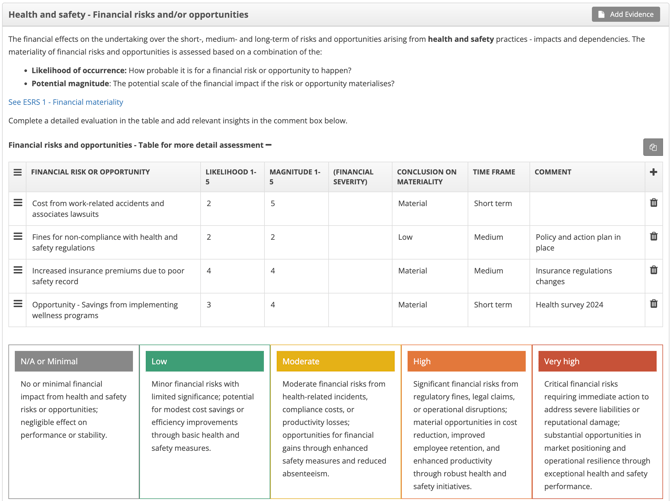Delete the wellness programs opportunity row
The height and width of the screenshot is (501, 670).
pyautogui.click(x=653, y=304)
